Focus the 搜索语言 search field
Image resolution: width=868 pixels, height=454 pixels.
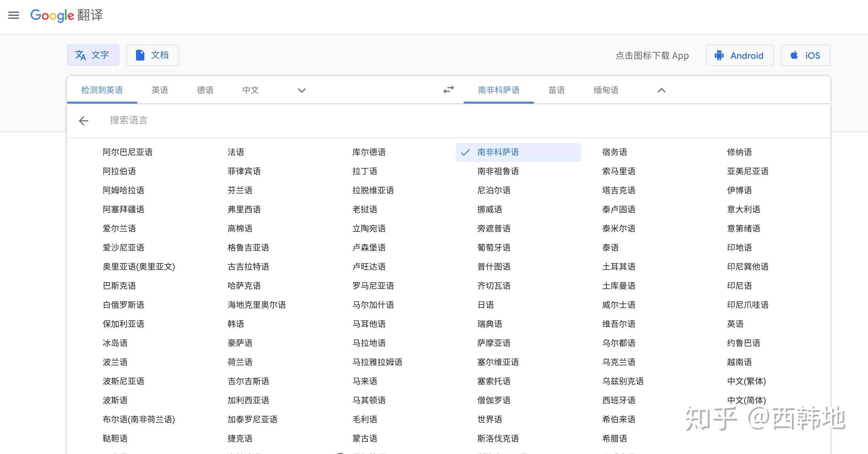click(465, 120)
